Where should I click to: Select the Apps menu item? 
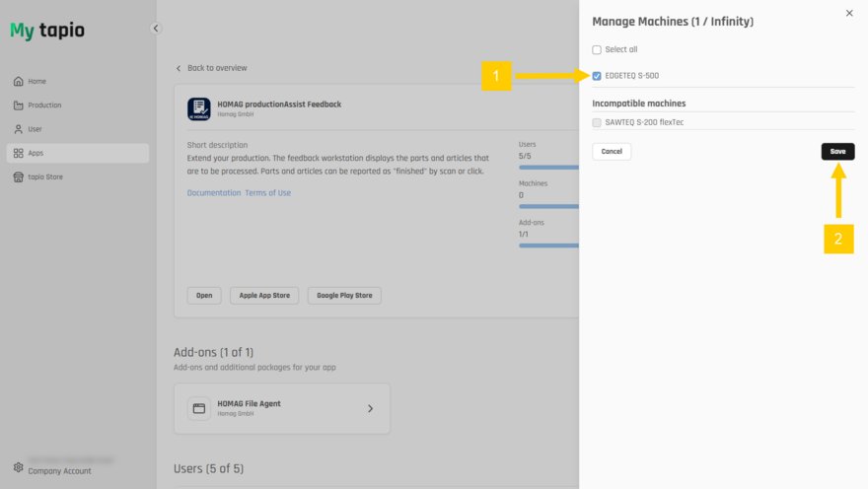click(x=78, y=153)
